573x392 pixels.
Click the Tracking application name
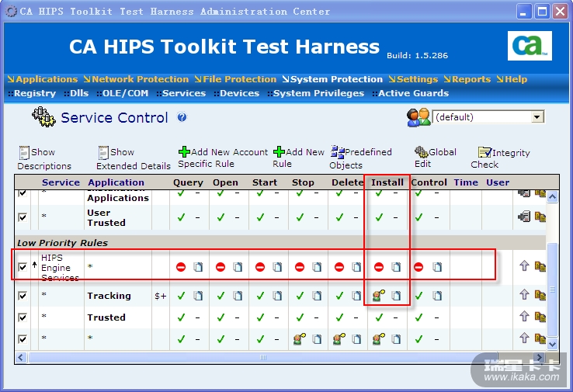[x=109, y=296]
